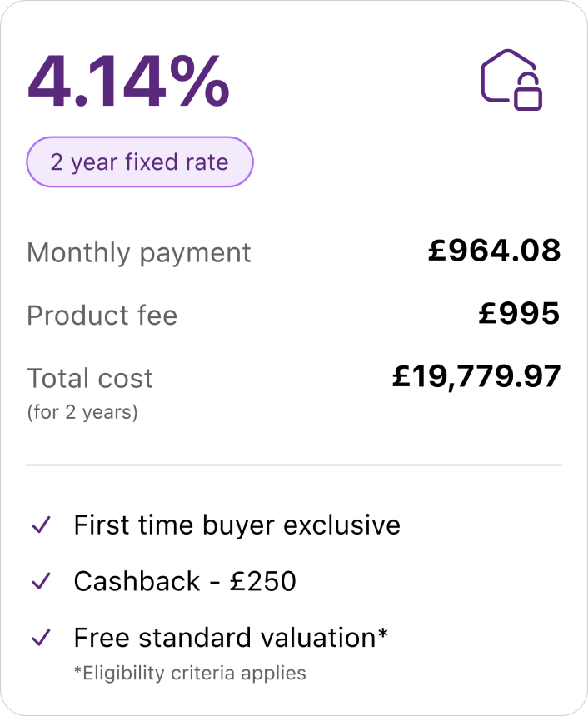Click the Monthly payment label
The image size is (588, 716).
[x=138, y=252]
